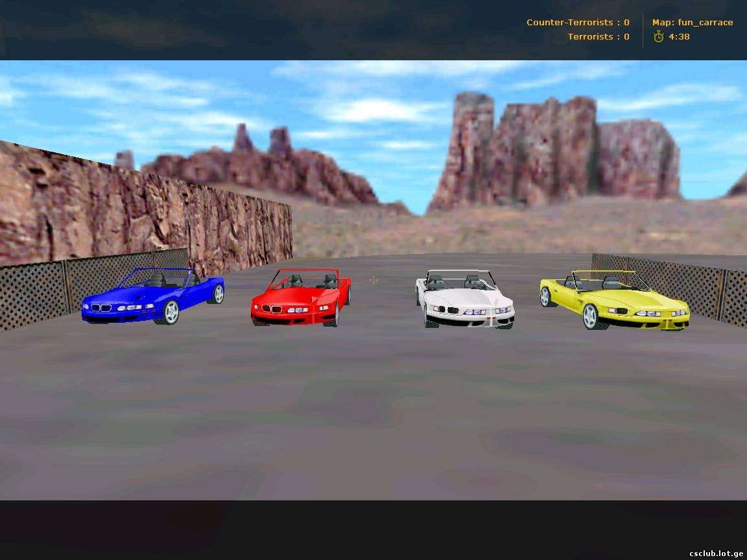Select the red convertible car
This screenshot has width=747, height=560.
coord(301,297)
